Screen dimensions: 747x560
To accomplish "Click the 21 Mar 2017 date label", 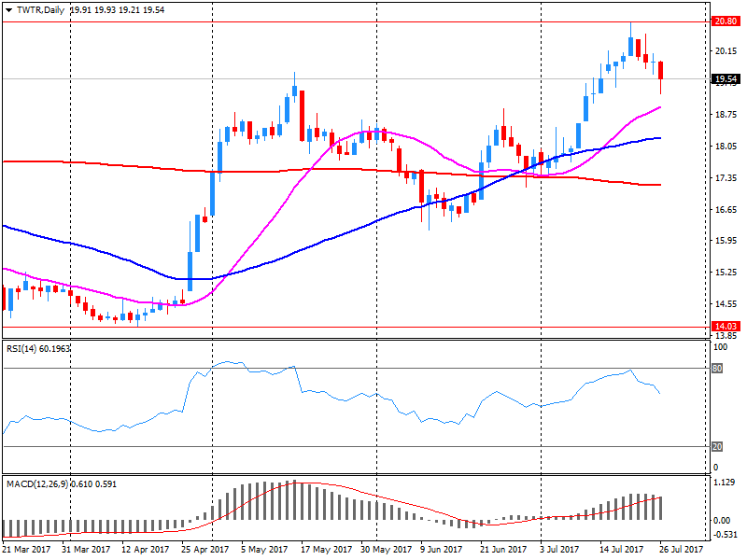I will coord(26,550).
